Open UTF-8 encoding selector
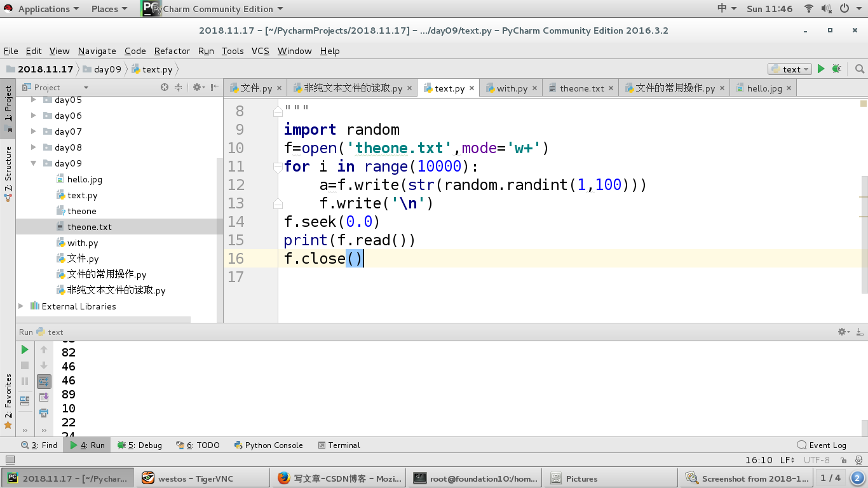The image size is (868, 488). (x=817, y=460)
